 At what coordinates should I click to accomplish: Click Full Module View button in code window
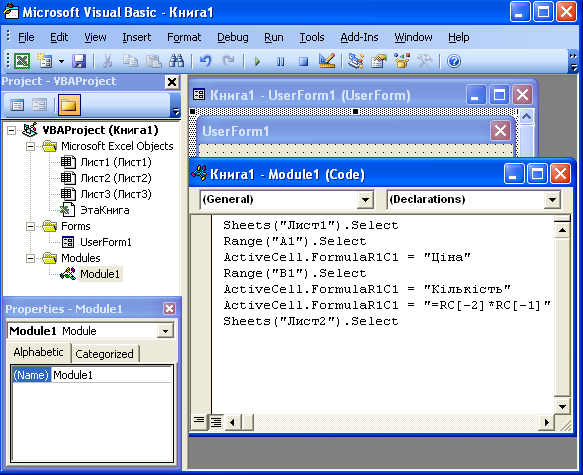pos(216,422)
